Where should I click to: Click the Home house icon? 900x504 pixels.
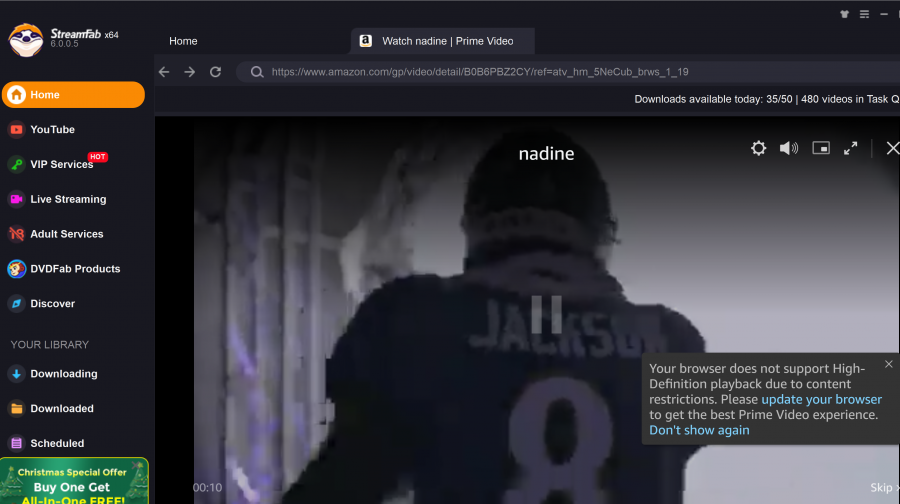[17, 95]
